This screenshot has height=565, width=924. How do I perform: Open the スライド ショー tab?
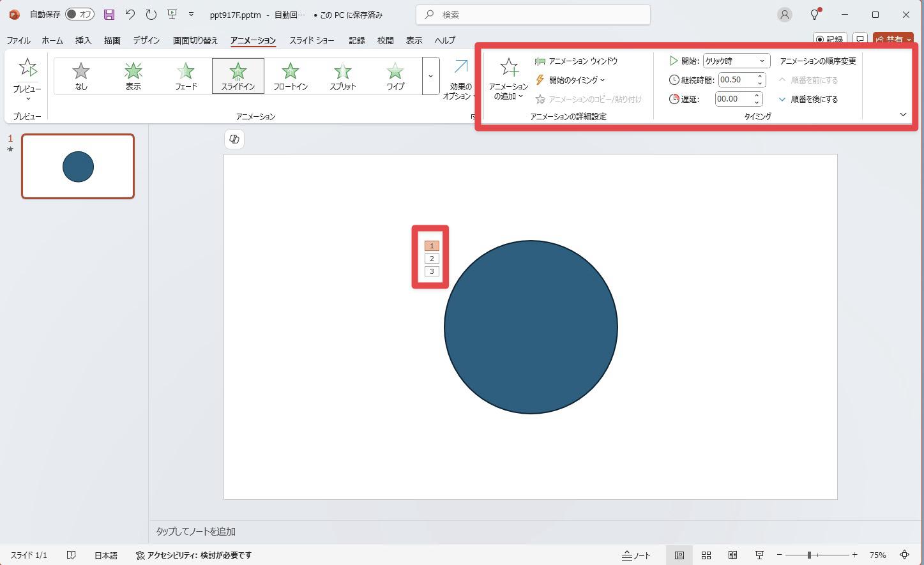click(x=312, y=40)
